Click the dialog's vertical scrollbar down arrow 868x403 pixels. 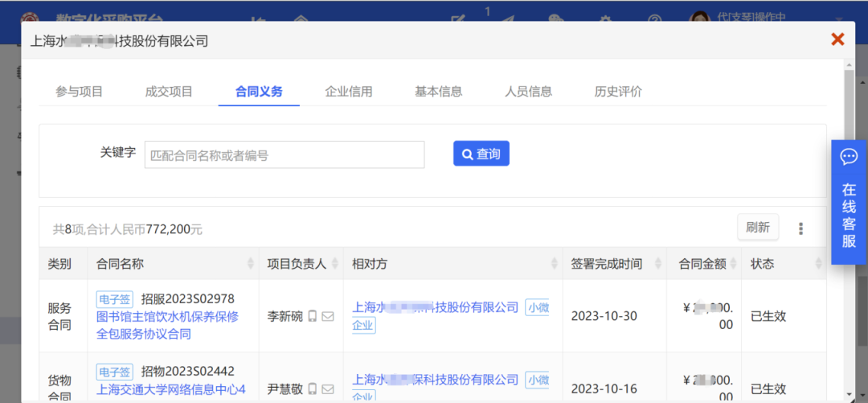coord(850,397)
